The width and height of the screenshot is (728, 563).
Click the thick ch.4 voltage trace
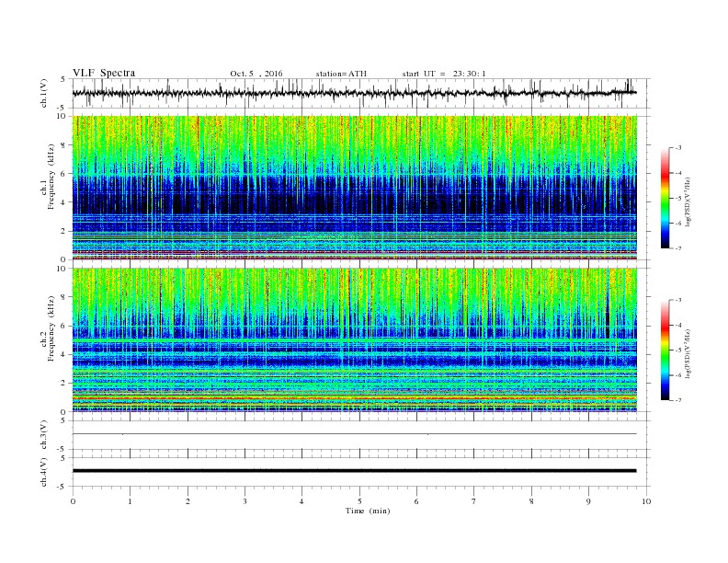tap(354, 471)
